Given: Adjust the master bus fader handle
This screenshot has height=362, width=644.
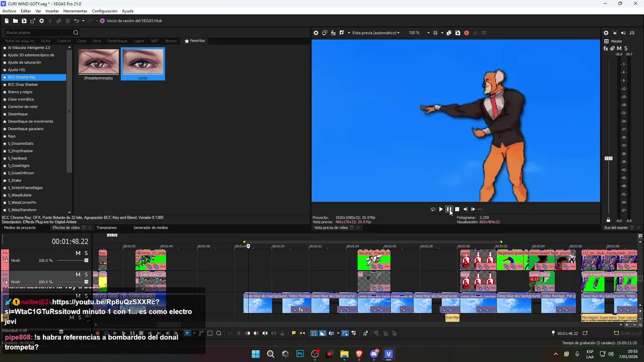Looking at the screenshot, I should coord(608,158).
